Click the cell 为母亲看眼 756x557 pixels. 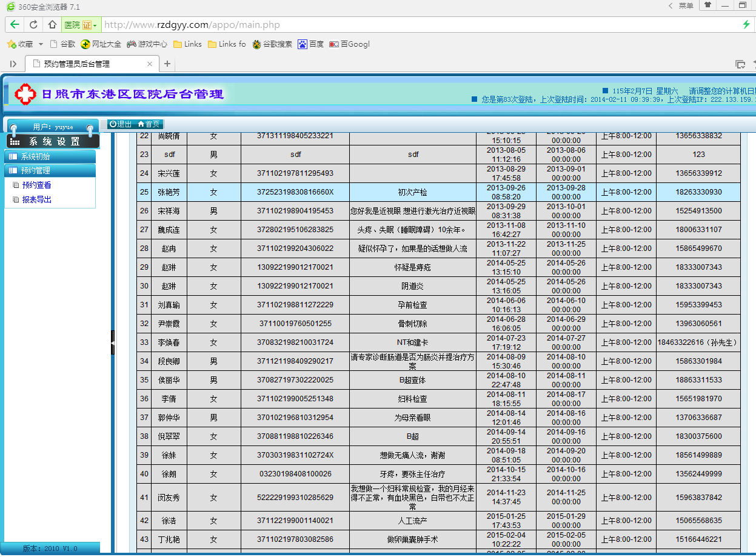[413, 418]
